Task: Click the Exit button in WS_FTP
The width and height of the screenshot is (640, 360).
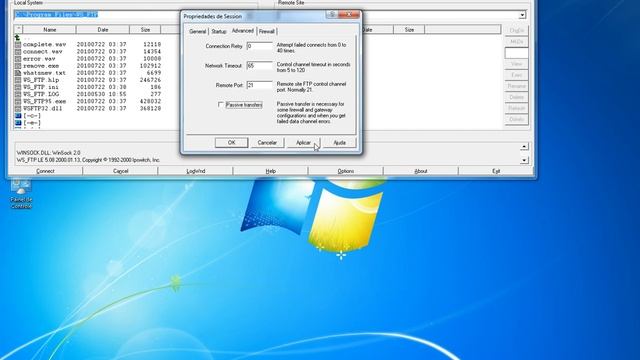Action: click(496, 171)
